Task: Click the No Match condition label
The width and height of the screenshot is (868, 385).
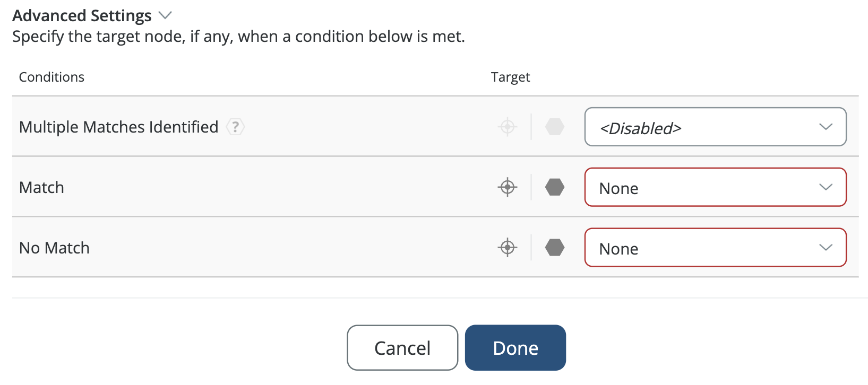Action: click(54, 248)
